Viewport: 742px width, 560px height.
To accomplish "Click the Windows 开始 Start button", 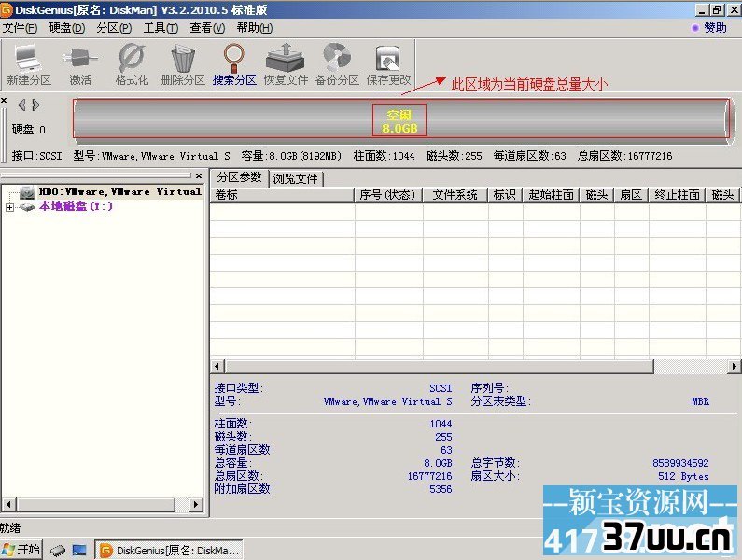I will click(x=21, y=550).
